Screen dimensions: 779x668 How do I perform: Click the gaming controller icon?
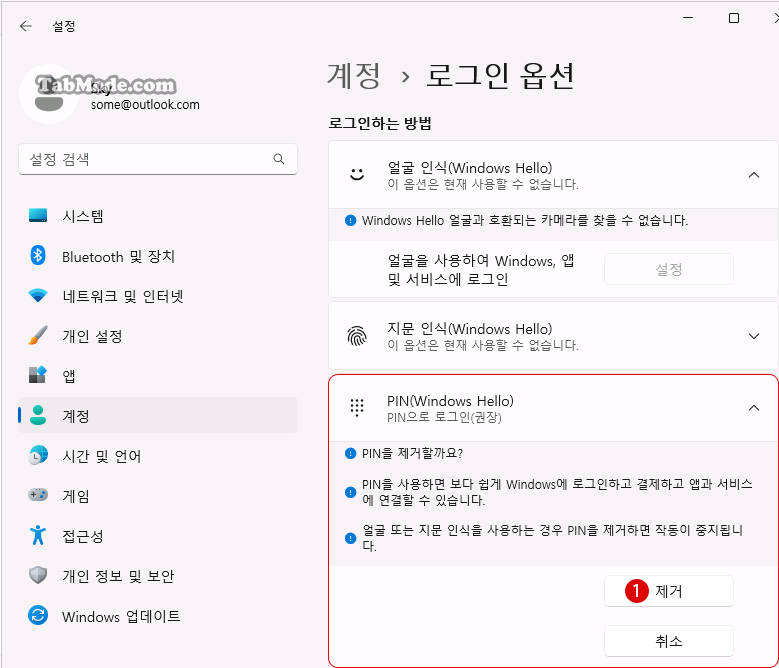point(38,495)
